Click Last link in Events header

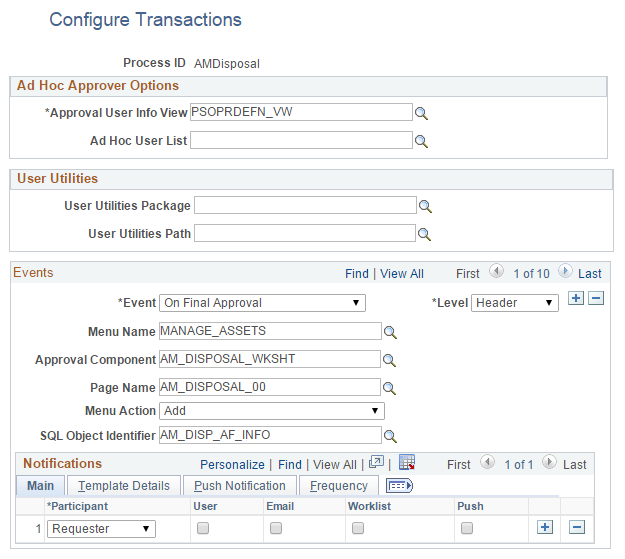[x=590, y=274]
